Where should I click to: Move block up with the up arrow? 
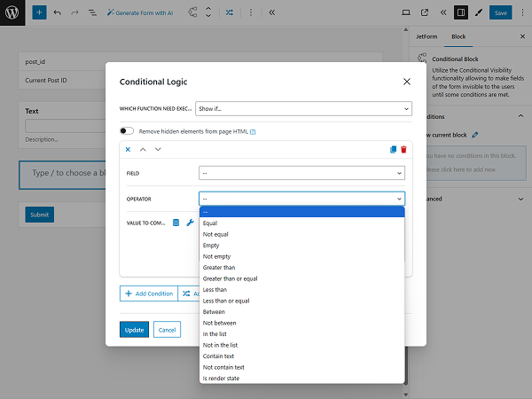(x=208, y=9)
